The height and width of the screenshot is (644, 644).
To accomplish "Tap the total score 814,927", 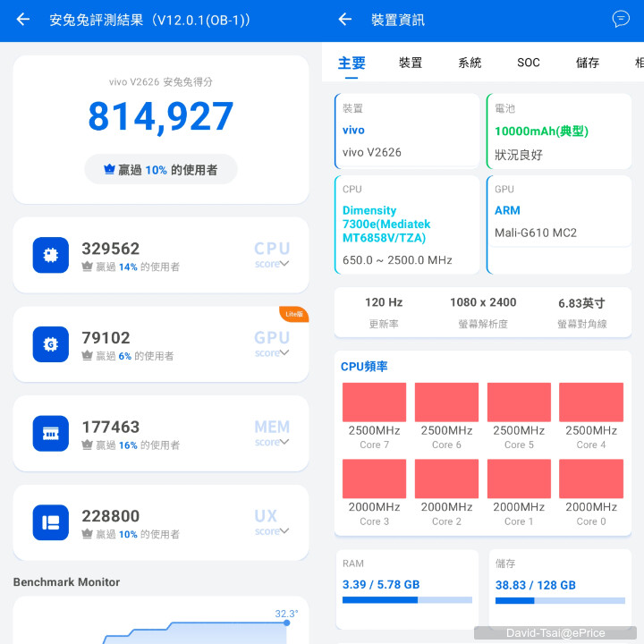I will 161,116.
